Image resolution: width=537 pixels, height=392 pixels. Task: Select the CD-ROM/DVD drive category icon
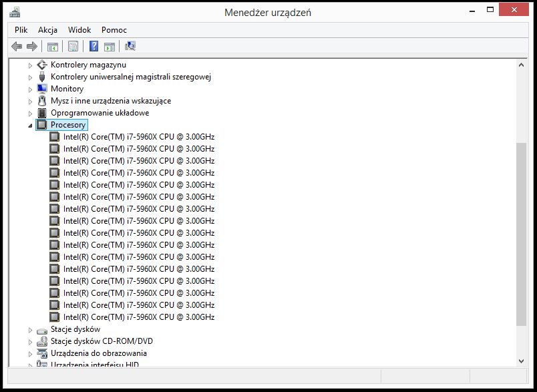[42, 341]
